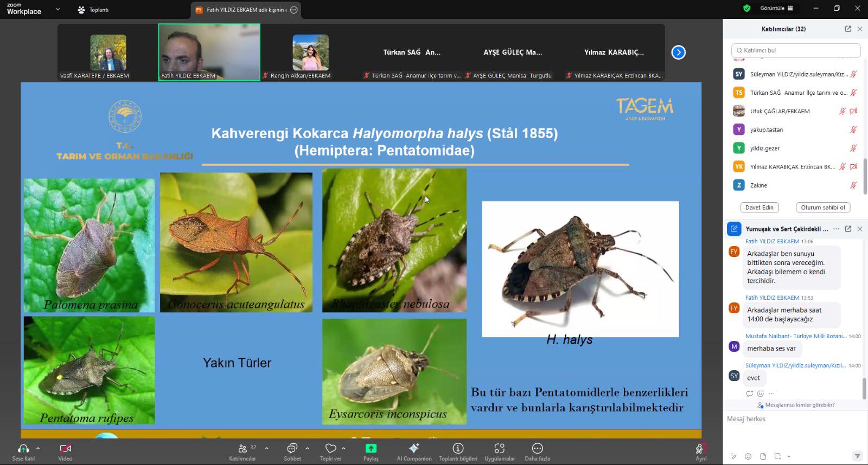Pop out the Katılımcılar panel

[x=848, y=29]
